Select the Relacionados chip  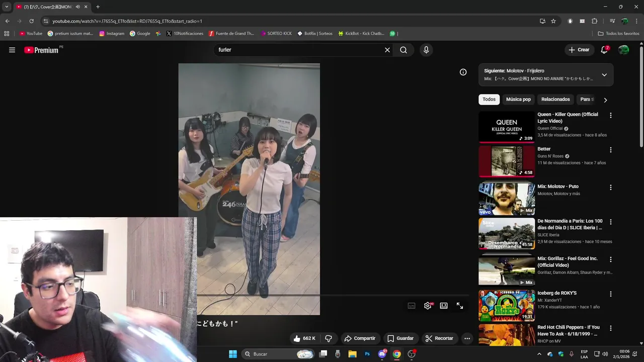[555, 100]
